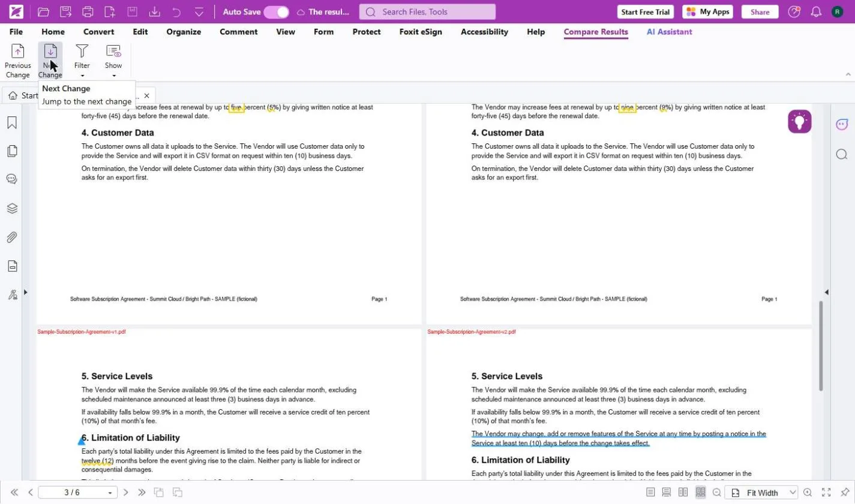Open the AI chatbot icon on the right
Screen dimensions: 855x504
coord(842,124)
